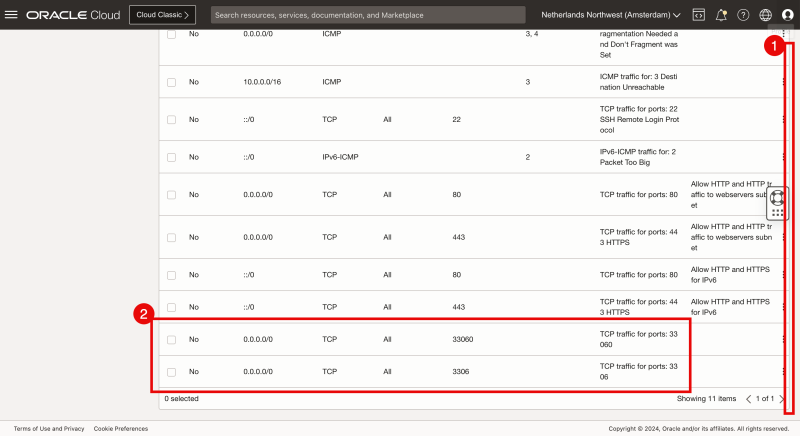
Task: Open the notifications bell
Action: click(721, 15)
